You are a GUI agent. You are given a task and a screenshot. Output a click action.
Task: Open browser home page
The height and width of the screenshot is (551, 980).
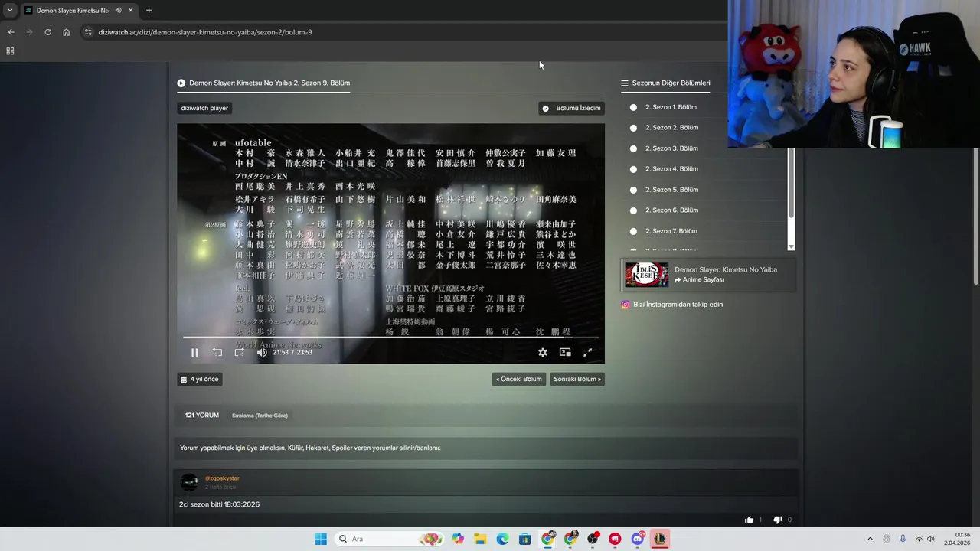click(66, 32)
